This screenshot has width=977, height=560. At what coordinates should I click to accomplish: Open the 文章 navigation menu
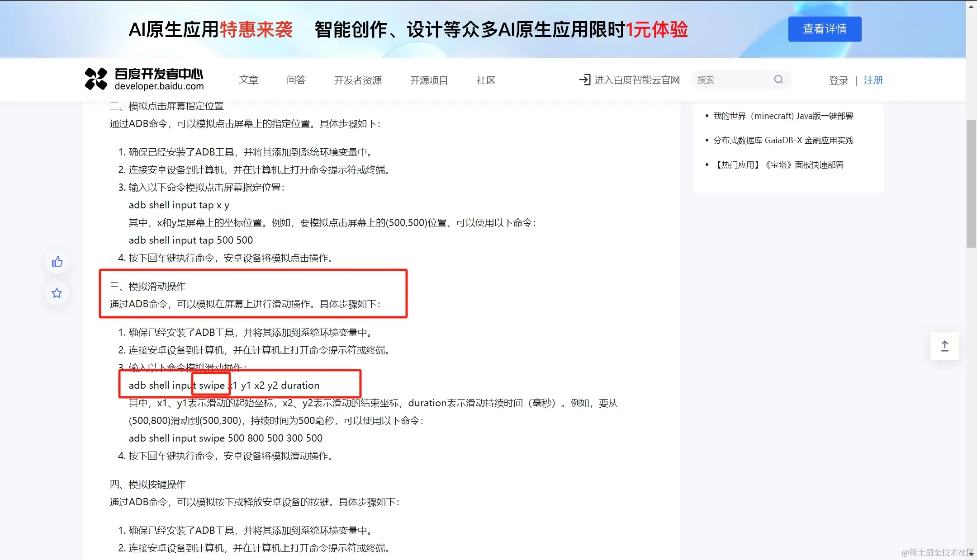point(248,80)
